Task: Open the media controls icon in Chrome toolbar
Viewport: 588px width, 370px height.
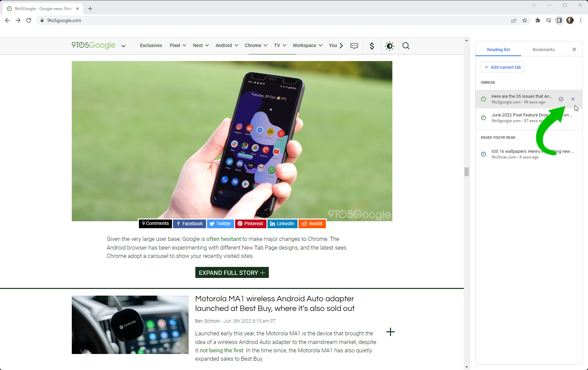Action: coord(548,20)
